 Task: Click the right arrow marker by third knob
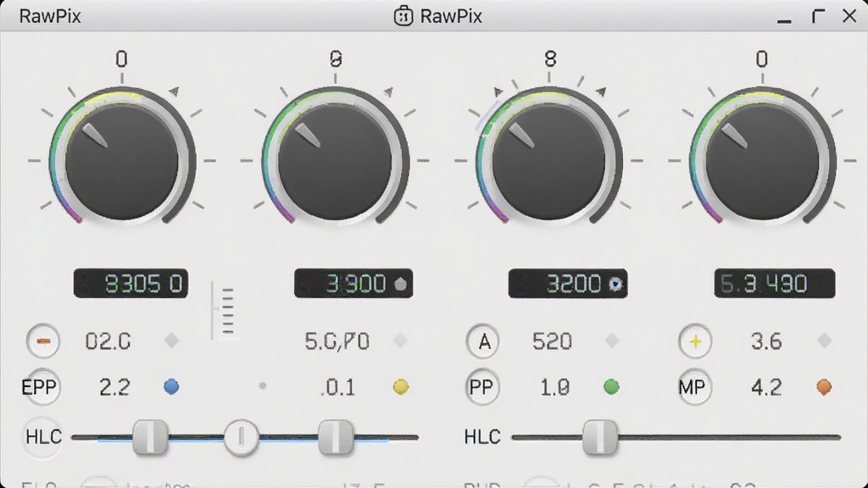click(601, 91)
